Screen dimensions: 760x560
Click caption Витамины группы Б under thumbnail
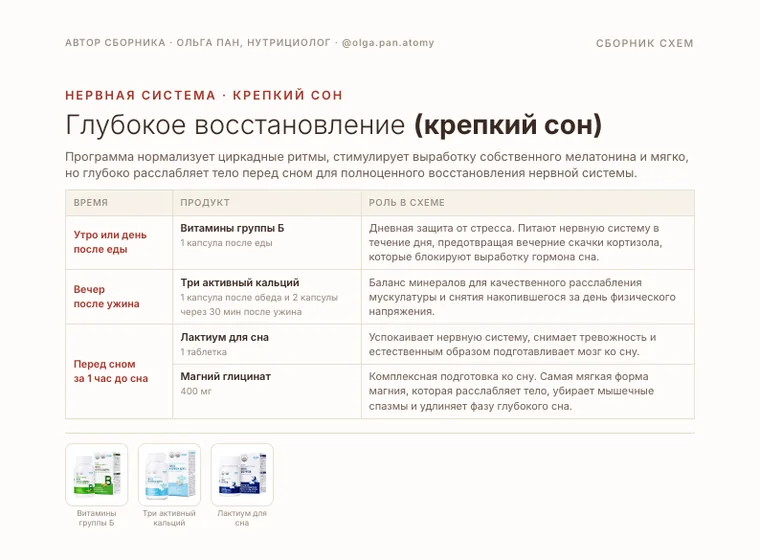click(96, 518)
